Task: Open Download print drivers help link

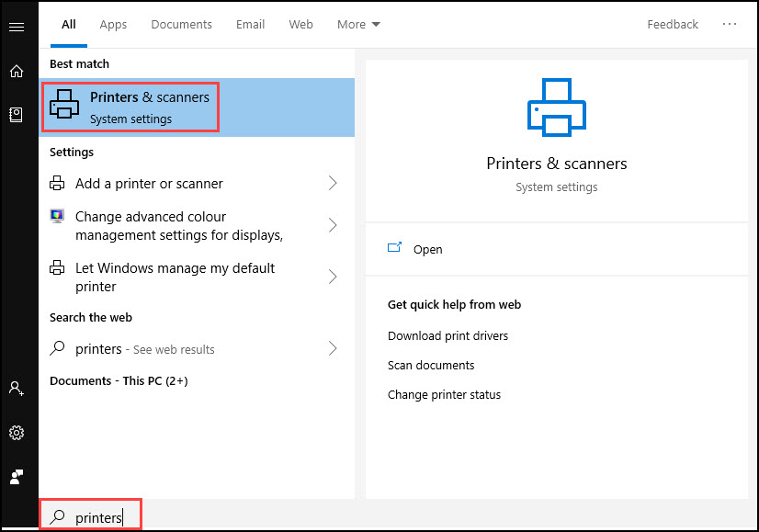Action: pyautogui.click(x=447, y=336)
